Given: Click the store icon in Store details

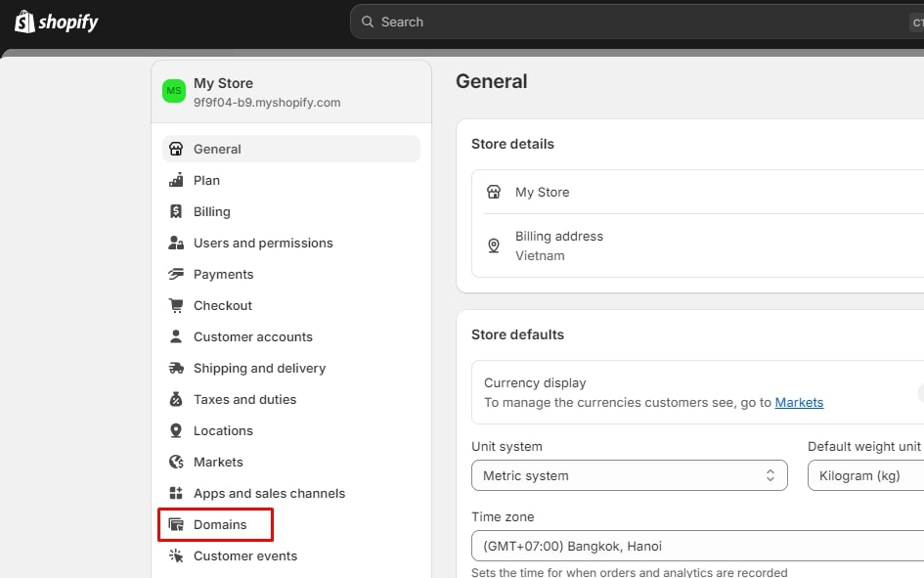Looking at the screenshot, I should tap(494, 192).
